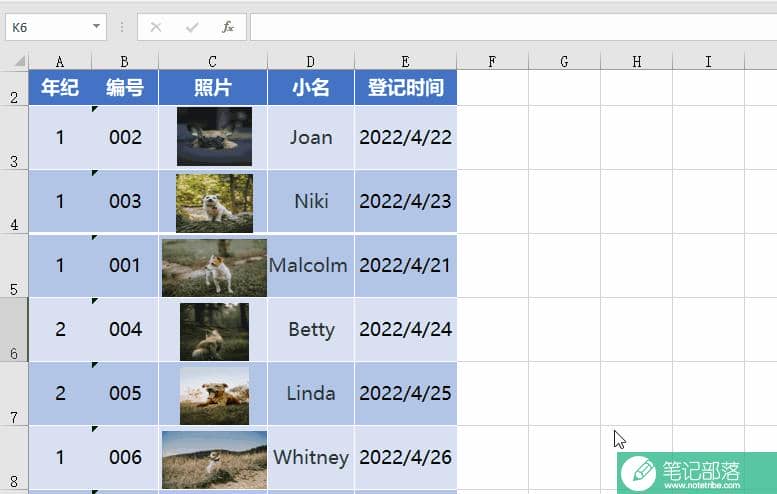
Task: Select column I header
Action: [709, 61]
